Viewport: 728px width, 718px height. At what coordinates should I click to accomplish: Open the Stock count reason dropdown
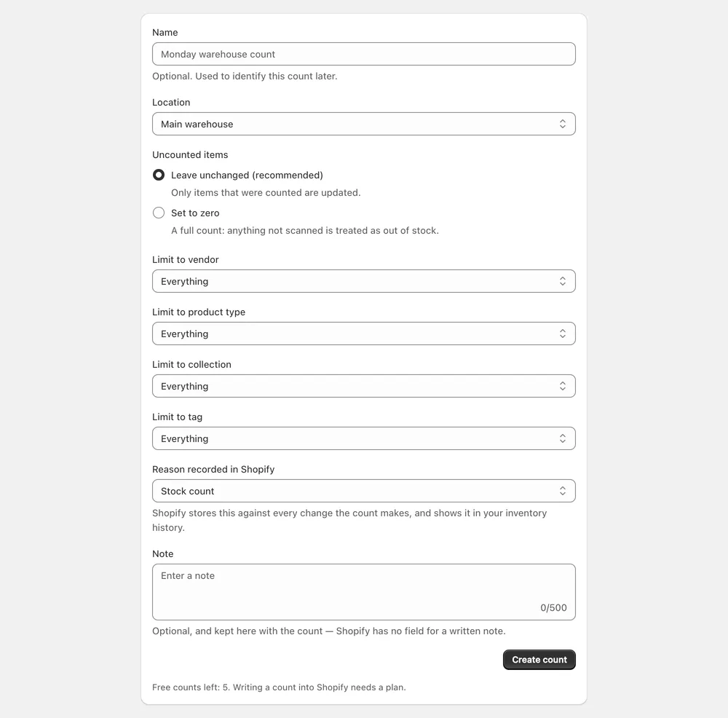[x=364, y=492]
